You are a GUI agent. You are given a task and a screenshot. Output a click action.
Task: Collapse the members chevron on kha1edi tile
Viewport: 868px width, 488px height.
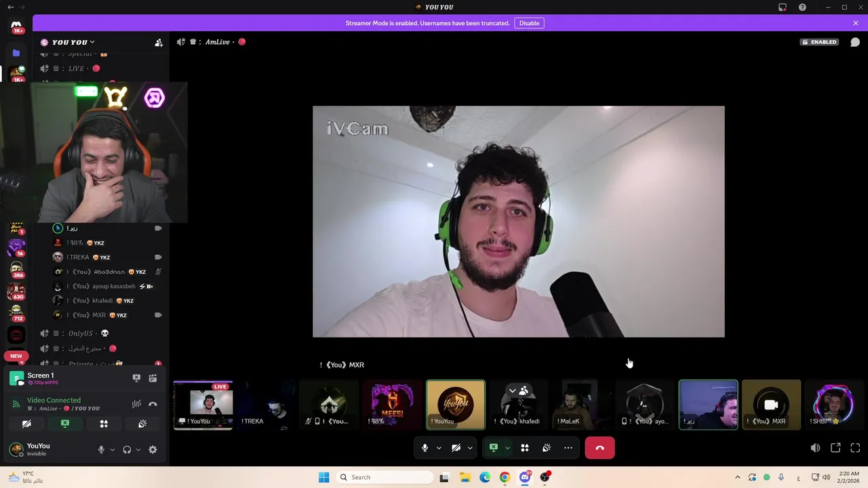pos(513,390)
